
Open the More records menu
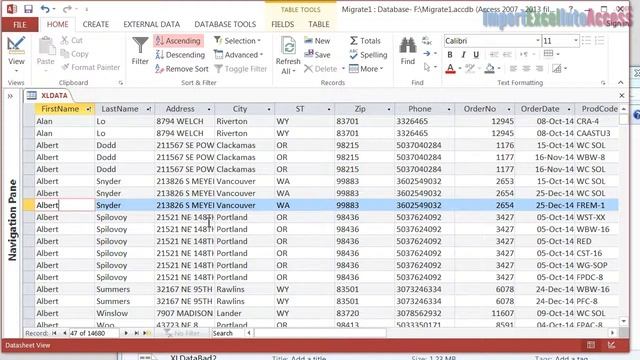(x=366, y=69)
